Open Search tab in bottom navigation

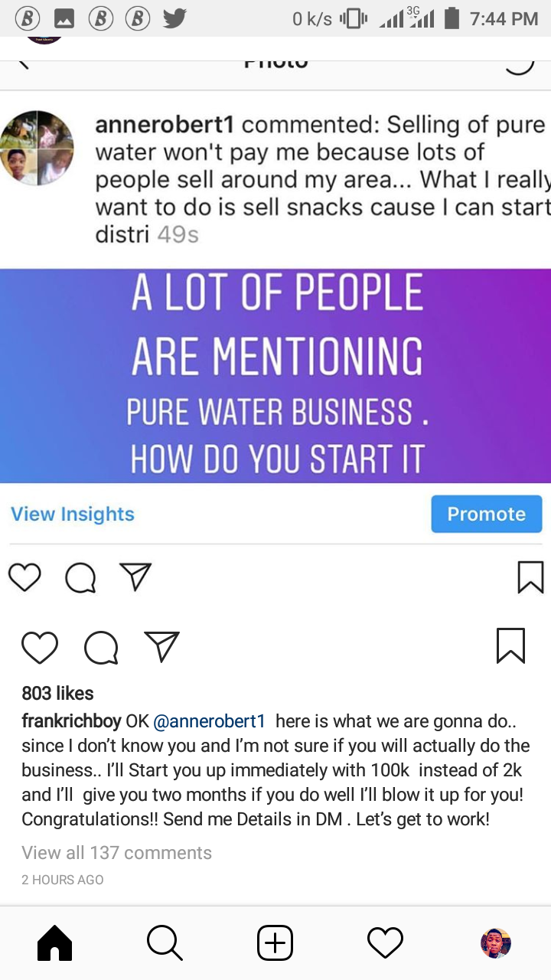tap(165, 943)
